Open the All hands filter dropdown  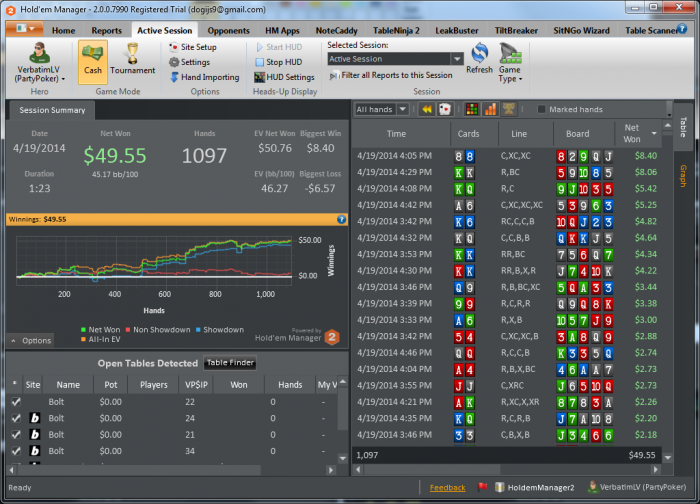pos(403,109)
